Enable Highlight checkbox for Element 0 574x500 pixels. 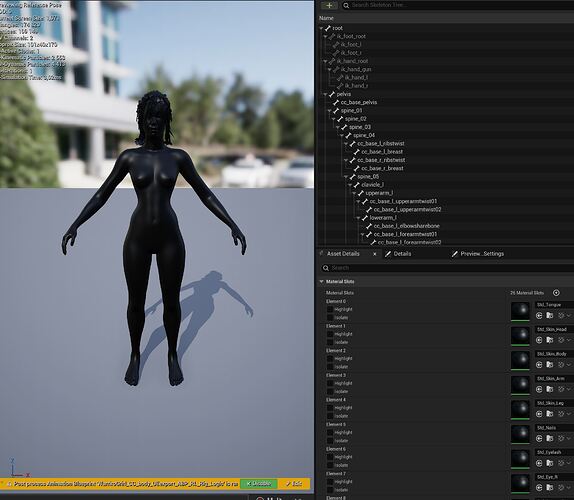click(330, 309)
